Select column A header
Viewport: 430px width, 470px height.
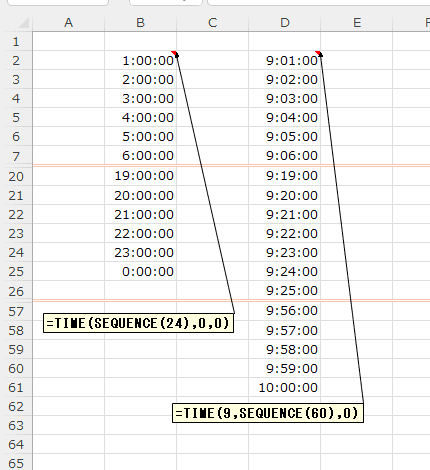pyautogui.click(x=68, y=23)
